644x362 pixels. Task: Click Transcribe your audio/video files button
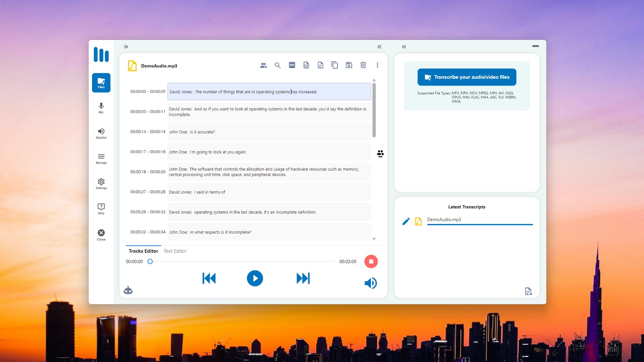[x=467, y=77]
